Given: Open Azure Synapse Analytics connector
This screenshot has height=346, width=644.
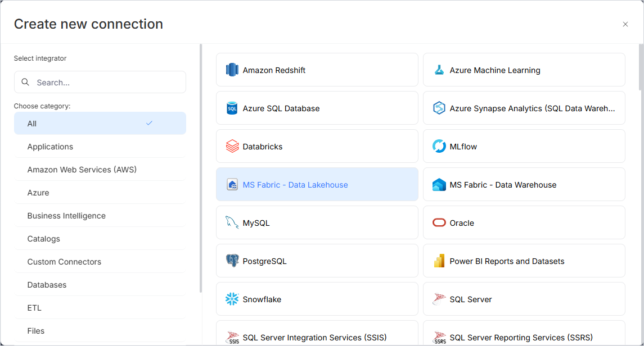Looking at the screenshot, I should coord(524,108).
